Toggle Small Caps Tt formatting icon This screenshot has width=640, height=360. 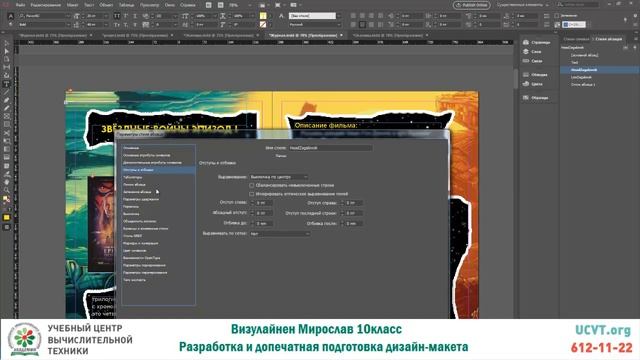pyautogui.click(x=117, y=25)
